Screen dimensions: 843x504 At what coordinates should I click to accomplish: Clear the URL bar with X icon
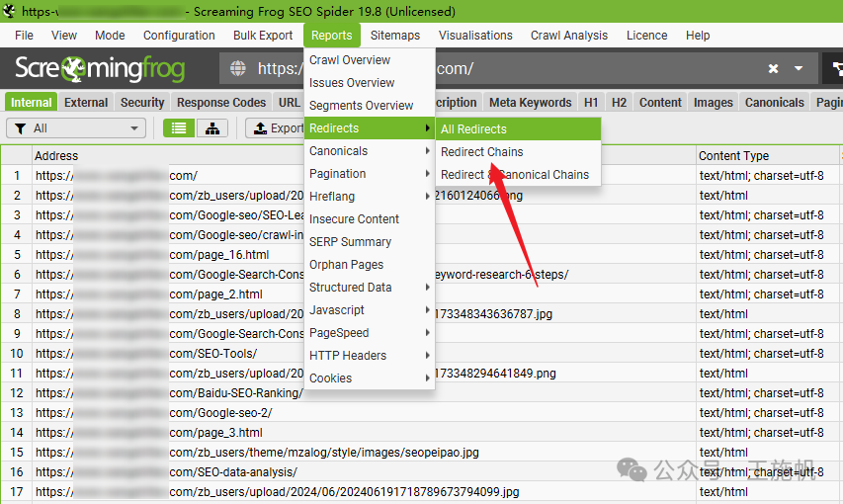point(773,68)
